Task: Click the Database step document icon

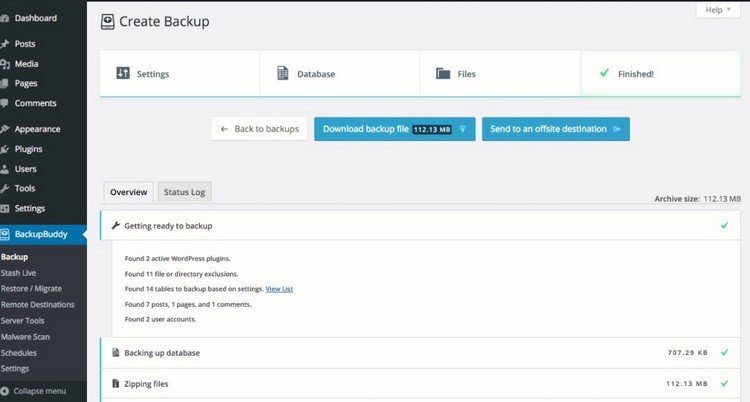Action: point(283,73)
